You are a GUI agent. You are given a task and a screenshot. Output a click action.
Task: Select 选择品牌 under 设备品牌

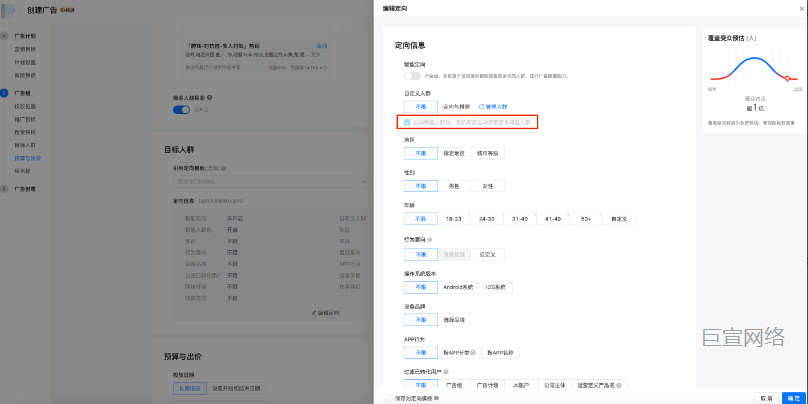[454, 320]
